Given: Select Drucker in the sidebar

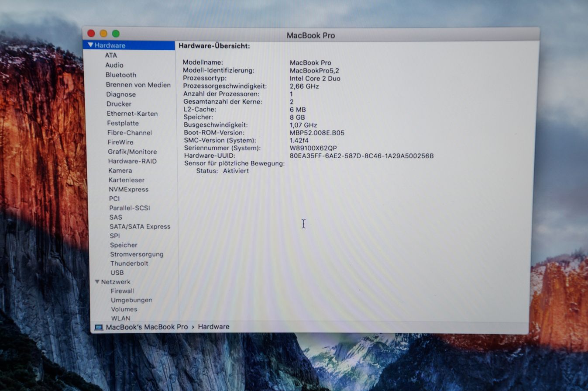Looking at the screenshot, I should pyautogui.click(x=119, y=104).
